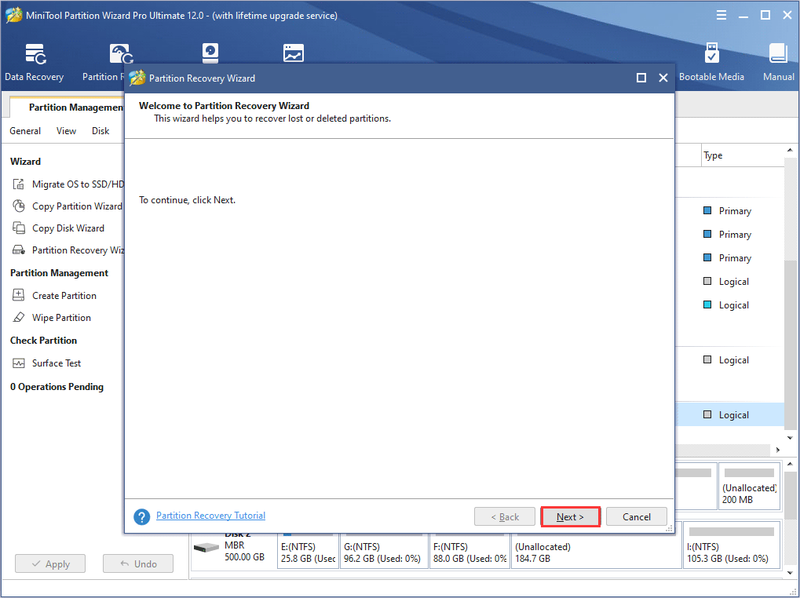This screenshot has height=598, width=800.
Task: Maximize the Partition Recovery Wizard dialog
Action: click(x=641, y=78)
